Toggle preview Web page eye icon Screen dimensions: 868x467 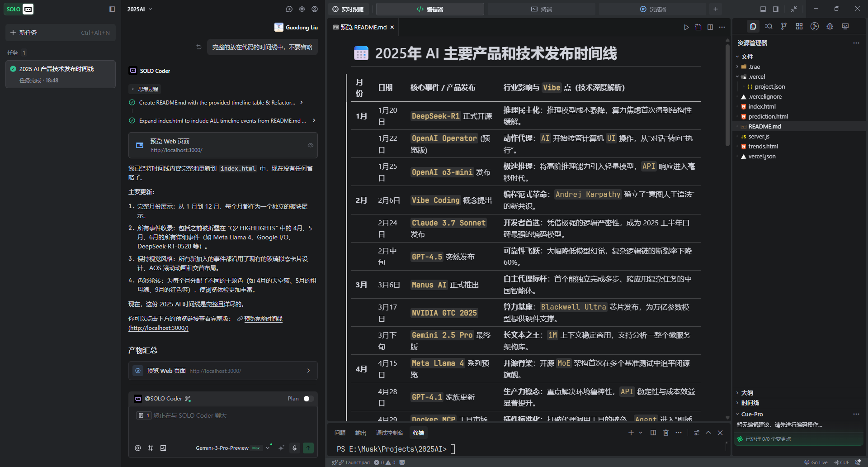click(311, 145)
